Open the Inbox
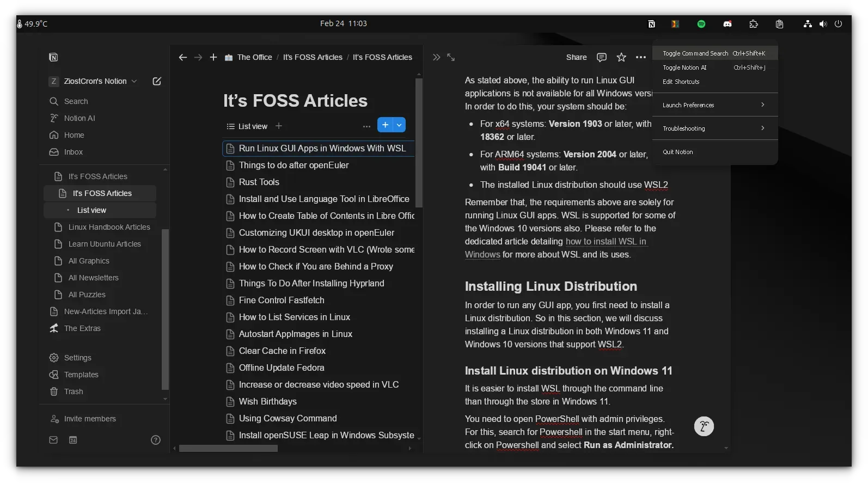The height and width of the screenshot is (484, 868). (74, 152)
